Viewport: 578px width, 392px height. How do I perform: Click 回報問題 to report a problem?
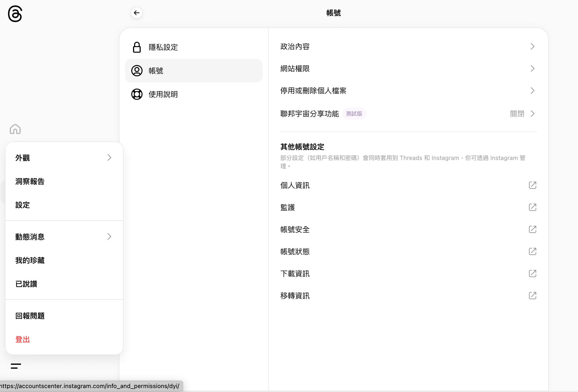tap(30, 316)
